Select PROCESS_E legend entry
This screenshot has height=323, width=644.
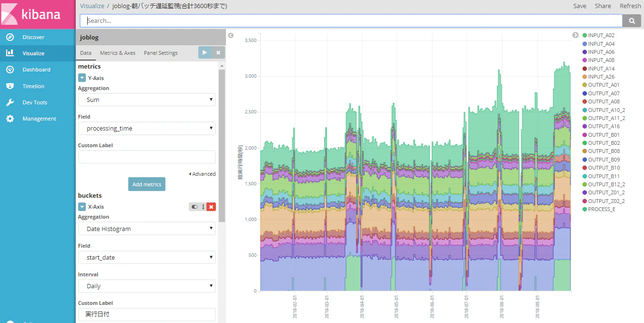pos(599,209)
